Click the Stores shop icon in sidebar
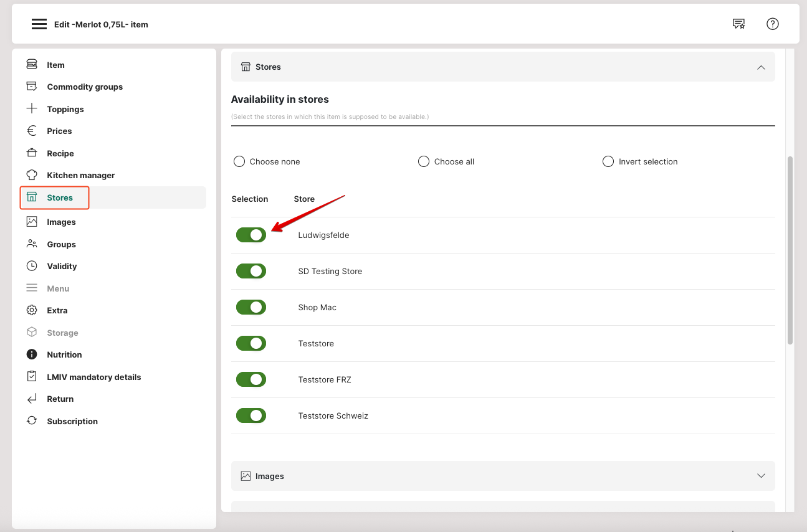The width and height of the screenshot is (807, 532). point(32,197)
